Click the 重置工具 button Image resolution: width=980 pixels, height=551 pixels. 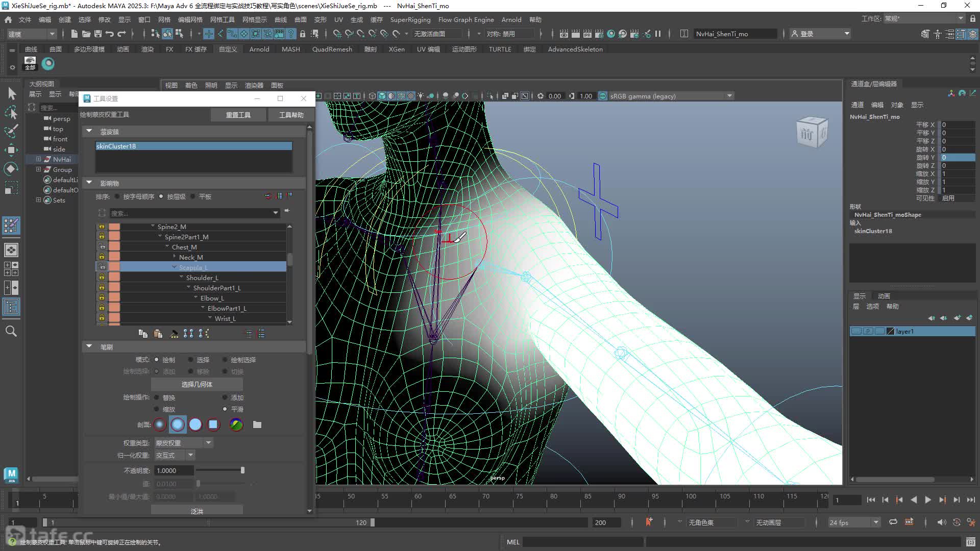coord(238,115)
